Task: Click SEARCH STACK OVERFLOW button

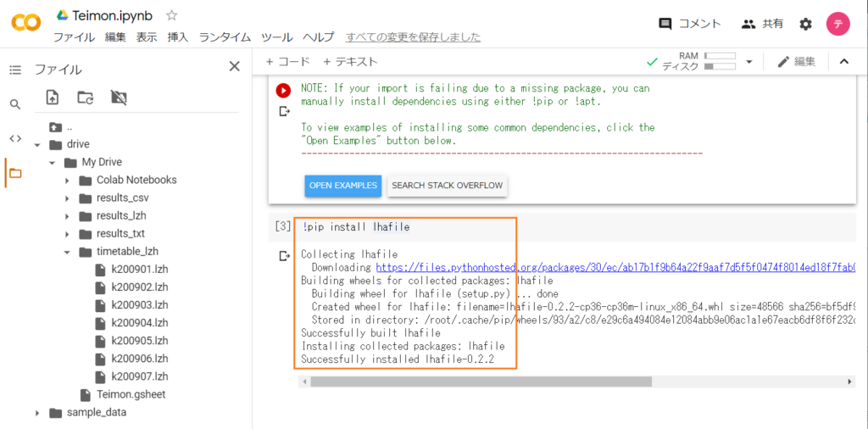Action: point(448,186)
